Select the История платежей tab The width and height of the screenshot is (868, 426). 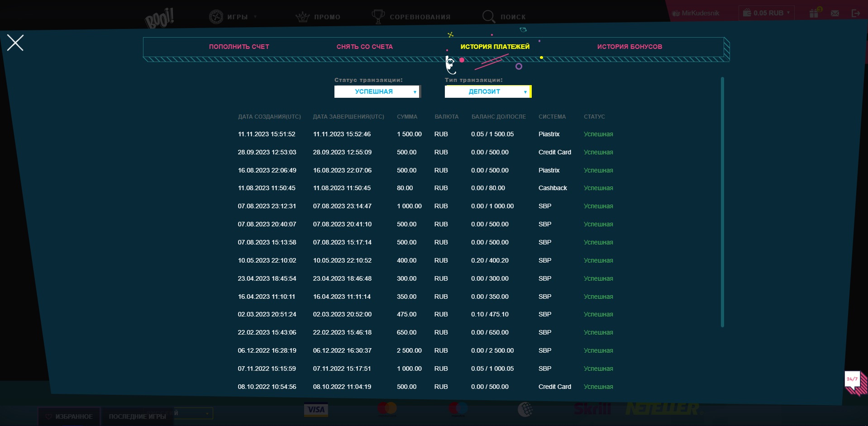[x=495, y=47]
